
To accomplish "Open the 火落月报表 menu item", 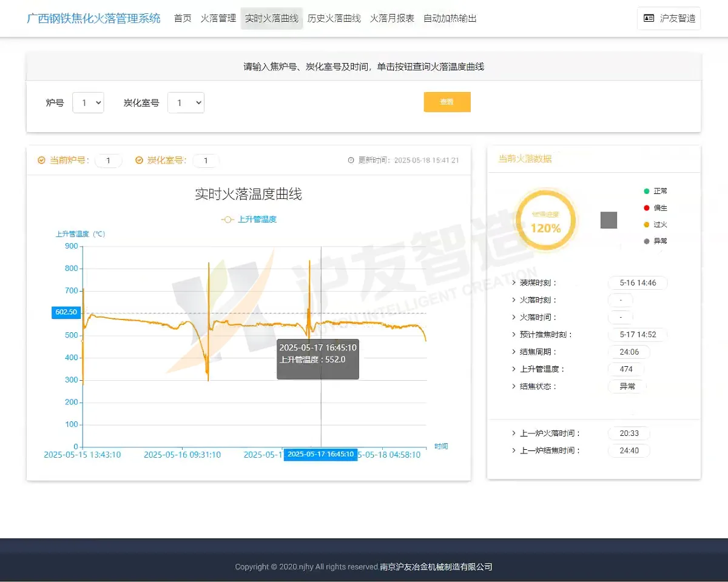I will click(x=392, y=18).
